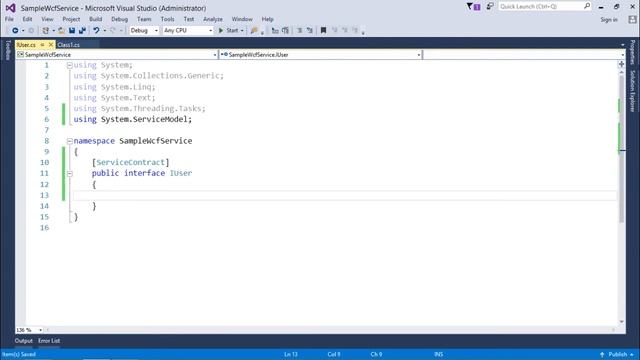This screenshot has height=360, width=640.
Task: Click the comment selected lines icon
Action: 275,31
